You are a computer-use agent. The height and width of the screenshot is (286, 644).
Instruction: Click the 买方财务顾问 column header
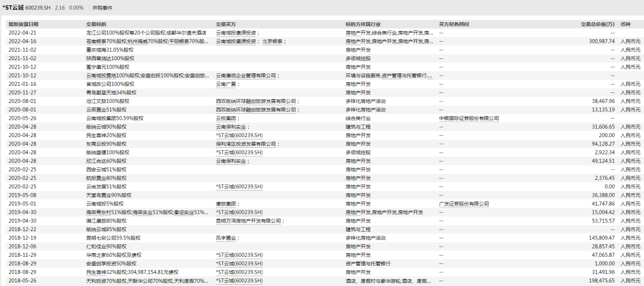point(454,24)
